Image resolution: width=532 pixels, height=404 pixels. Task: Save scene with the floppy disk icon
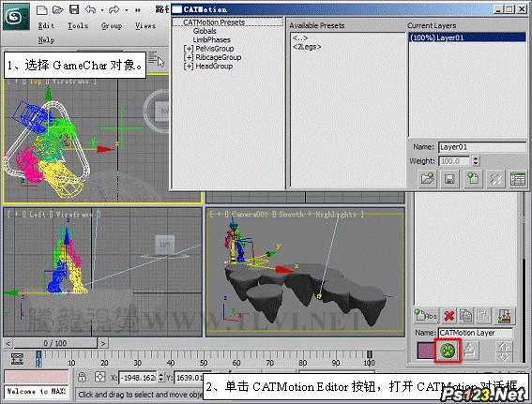pos(74,9)
